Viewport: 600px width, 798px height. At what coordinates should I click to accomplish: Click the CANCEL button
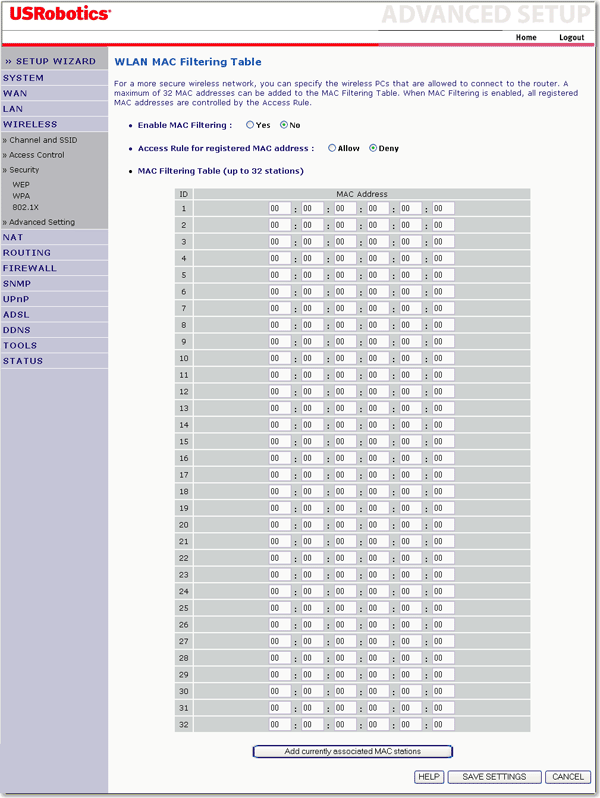click(x=568, y=777)
